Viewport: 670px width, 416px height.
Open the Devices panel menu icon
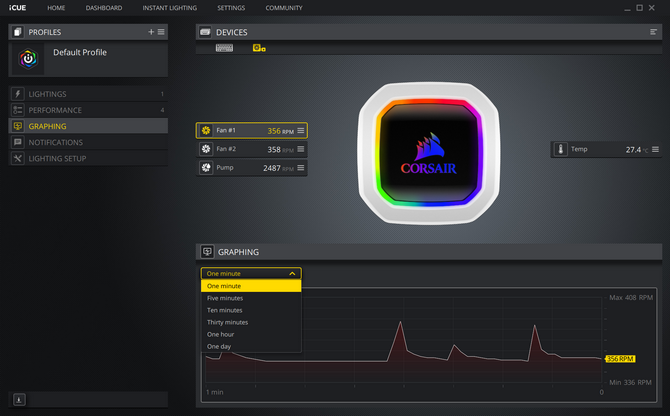coord(653,32)
